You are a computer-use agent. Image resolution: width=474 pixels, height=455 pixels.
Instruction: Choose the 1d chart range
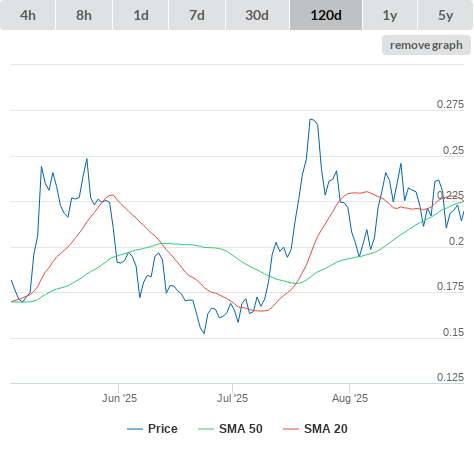click(x=141, y=15)
